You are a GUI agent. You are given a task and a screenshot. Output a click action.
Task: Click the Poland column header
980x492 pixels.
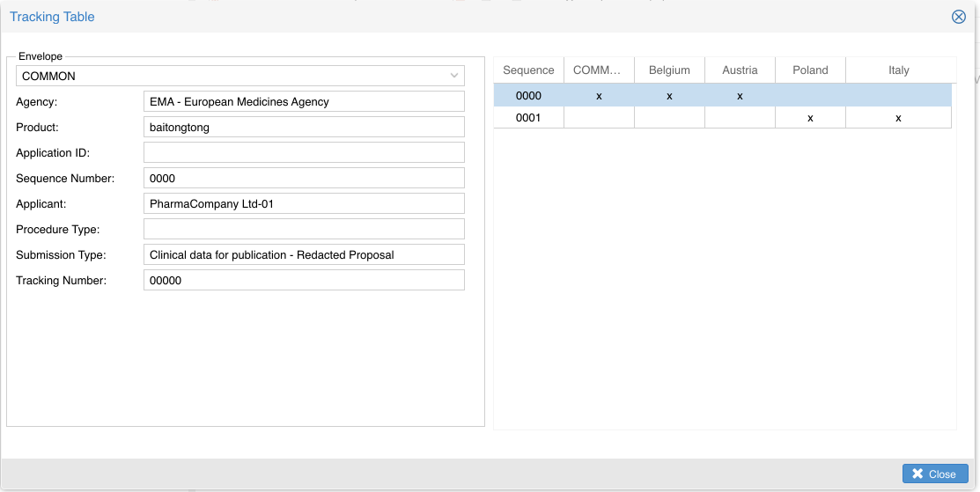810,70
